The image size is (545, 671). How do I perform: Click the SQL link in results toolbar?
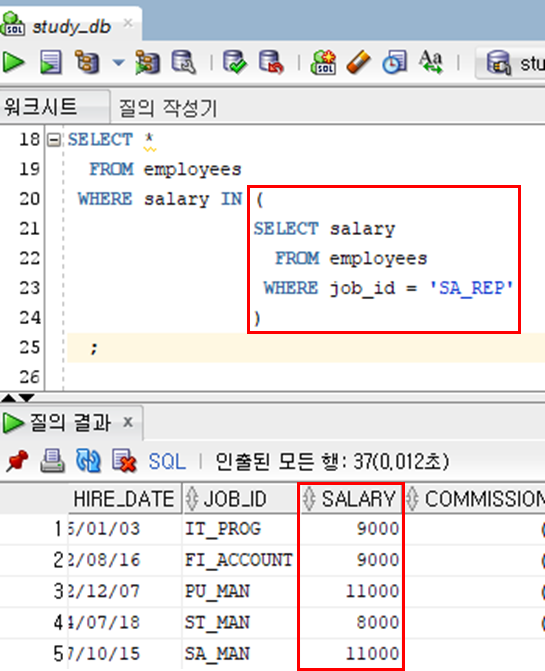click(x=167, y=461)
